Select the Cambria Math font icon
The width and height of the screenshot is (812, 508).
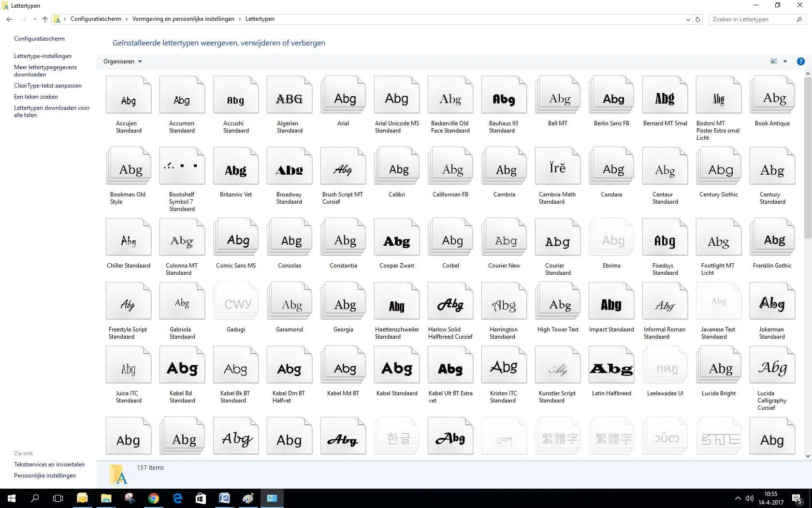coord(558,166)
